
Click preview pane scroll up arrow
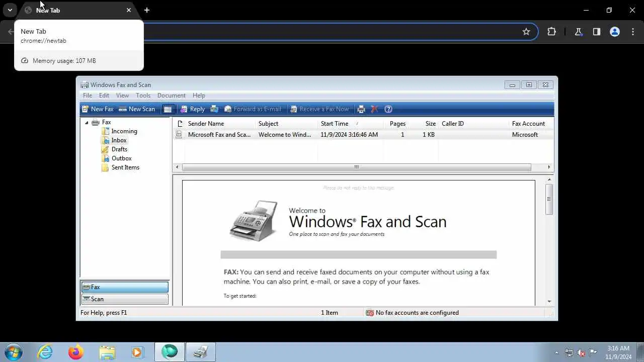click(x=549, y=179)
